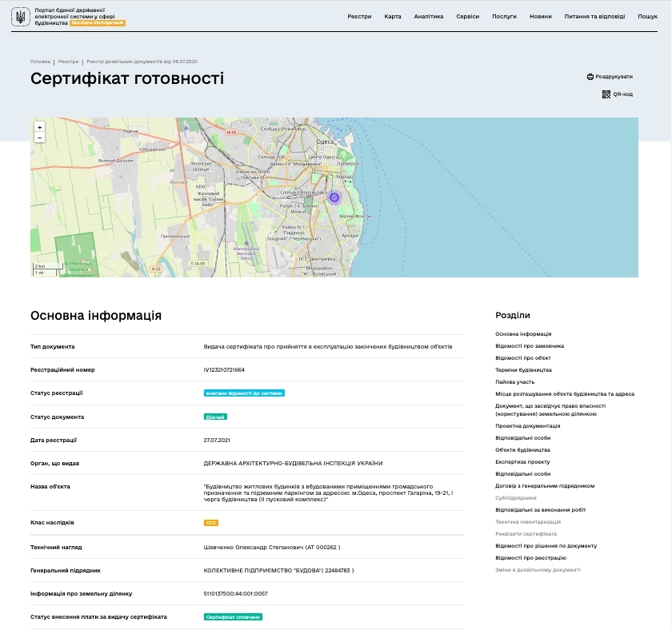
Task: Open the Послуги menu item
Action: (504, 17)
